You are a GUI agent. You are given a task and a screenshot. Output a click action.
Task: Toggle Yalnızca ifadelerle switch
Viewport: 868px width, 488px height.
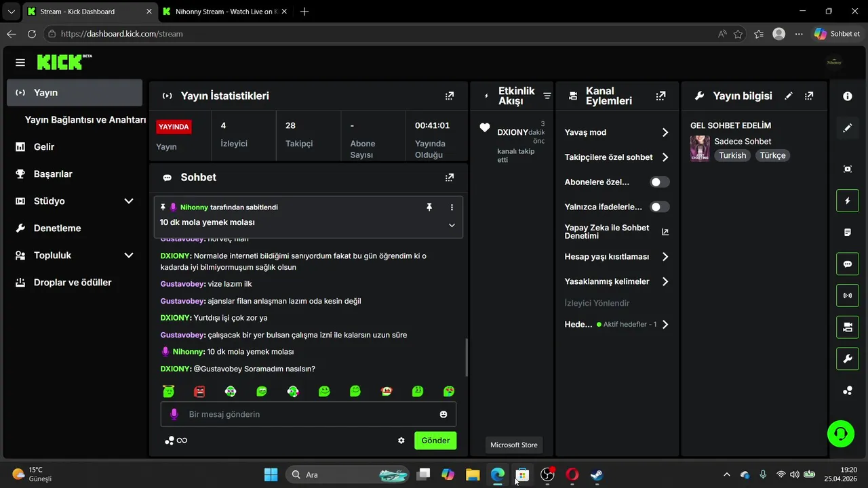(x=660, y=207)
